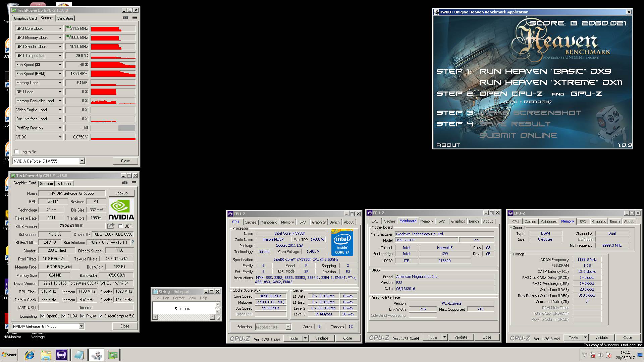The width and height of the screenshot is (644, 362).
Task: Toggle the PhysX computing checkbox
Action: coord(82,316)
